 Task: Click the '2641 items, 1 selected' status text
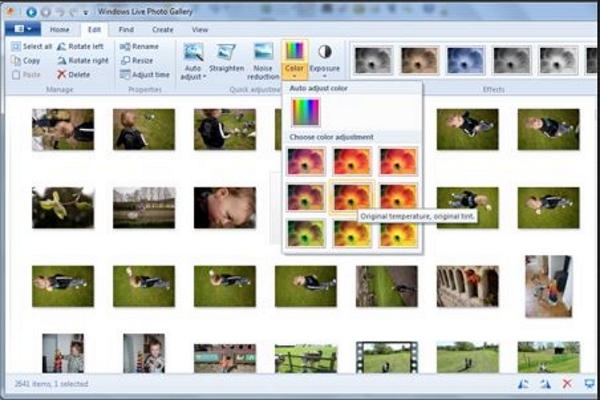pos(51,384)
